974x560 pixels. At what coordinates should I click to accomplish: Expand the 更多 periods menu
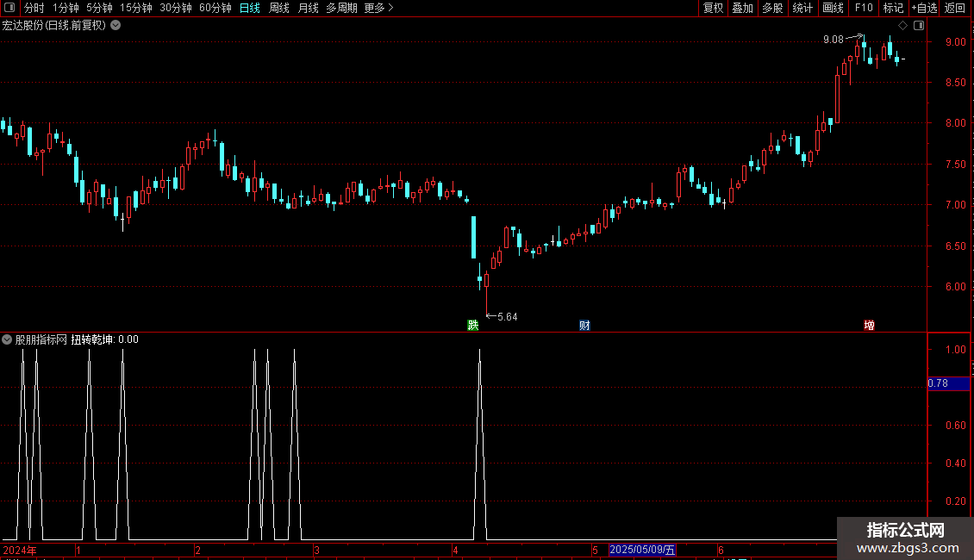pos(378,8)
